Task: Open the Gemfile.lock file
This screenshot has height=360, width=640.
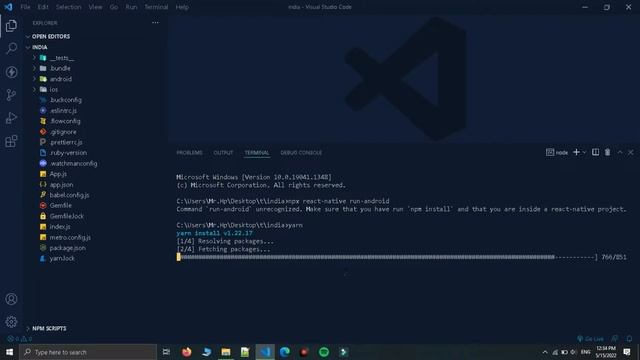Action: [x=67, y=216]
